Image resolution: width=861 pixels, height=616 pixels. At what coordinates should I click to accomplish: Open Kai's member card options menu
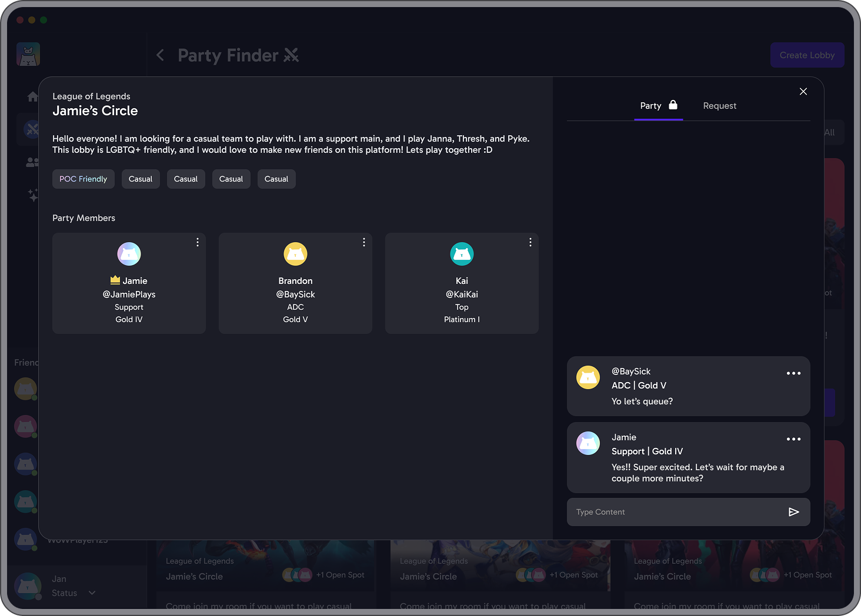coord(530,242)
